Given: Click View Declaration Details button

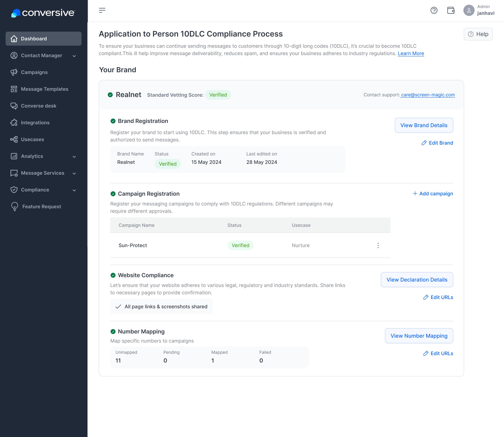Looking at the screenshot, I should coord(417,280).
